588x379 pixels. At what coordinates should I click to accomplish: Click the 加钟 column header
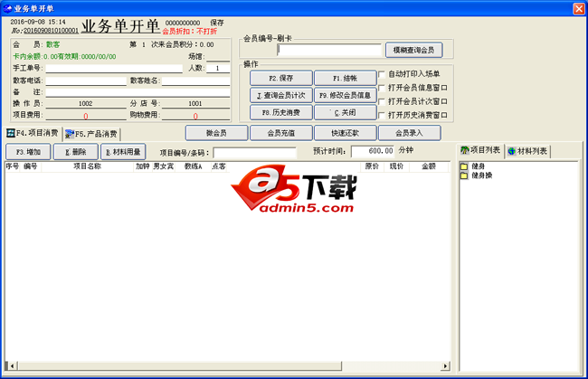tap(143, 166)
